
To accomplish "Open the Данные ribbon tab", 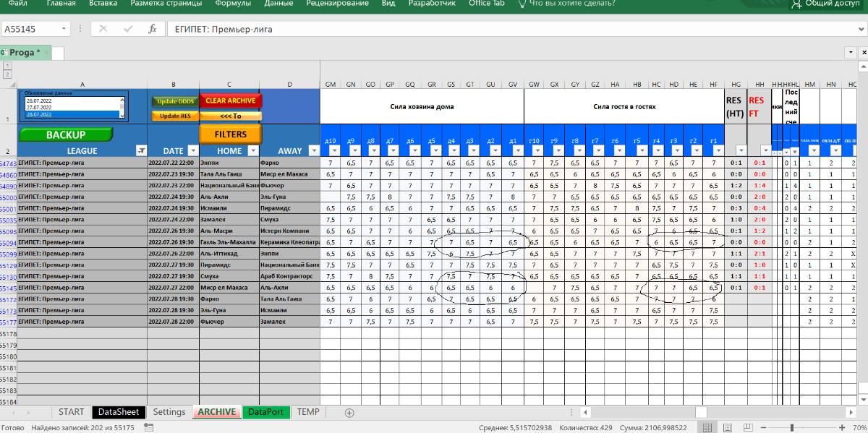I will [278, 3].
